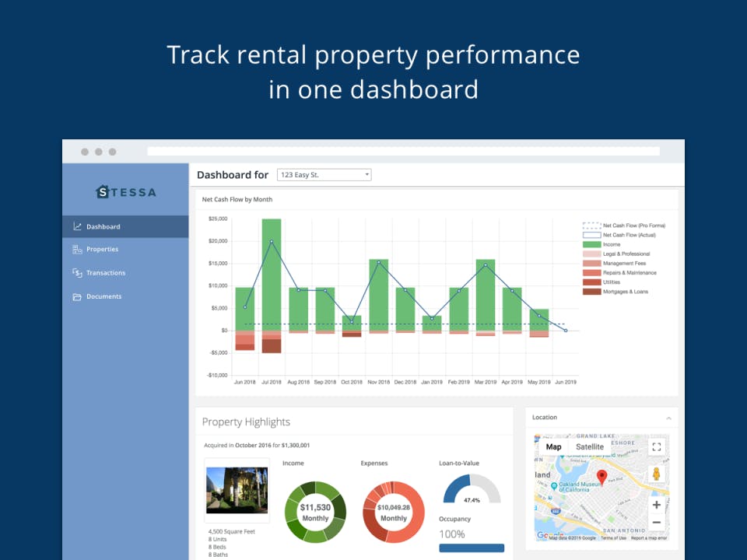This screenshot has height=560, width=747.
Task: Click the Utilities color swatch in legend
Action: tap(591, 282)
